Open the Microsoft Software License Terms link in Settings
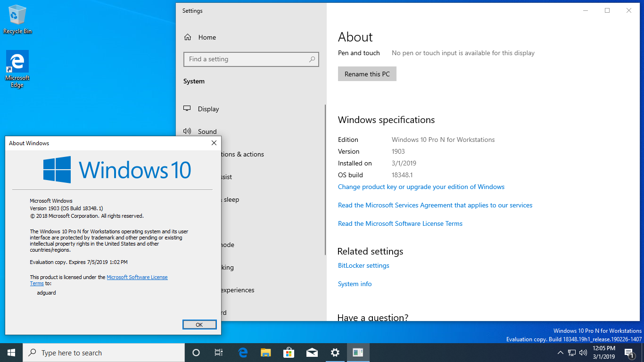The height and width of the screenshot is (362, 644). 400,223
